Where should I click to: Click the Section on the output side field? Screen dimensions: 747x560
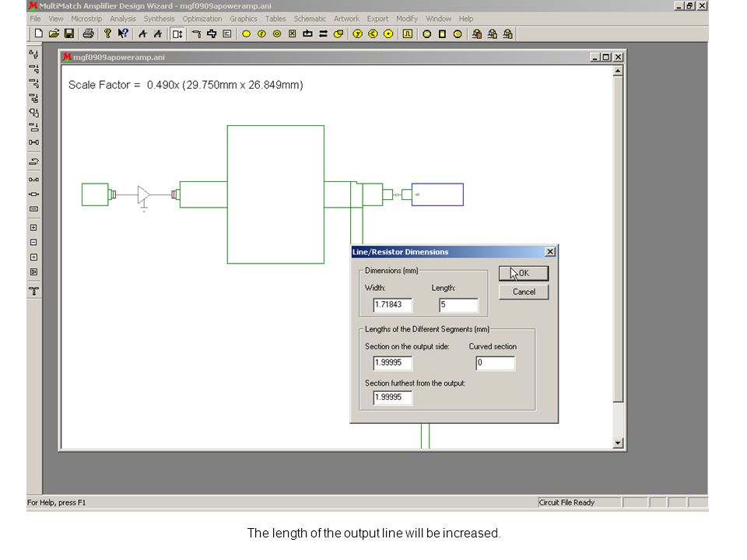pos(392,363)
